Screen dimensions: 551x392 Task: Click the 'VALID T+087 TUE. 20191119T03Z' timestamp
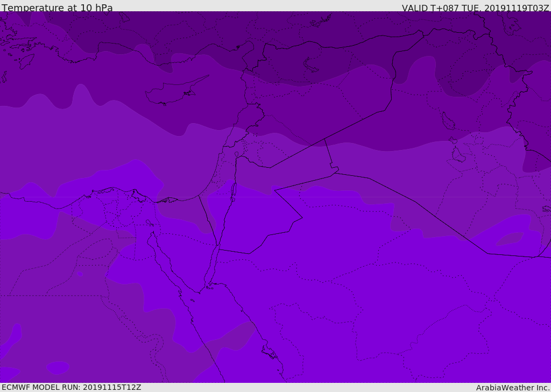[x=476, y=8]
